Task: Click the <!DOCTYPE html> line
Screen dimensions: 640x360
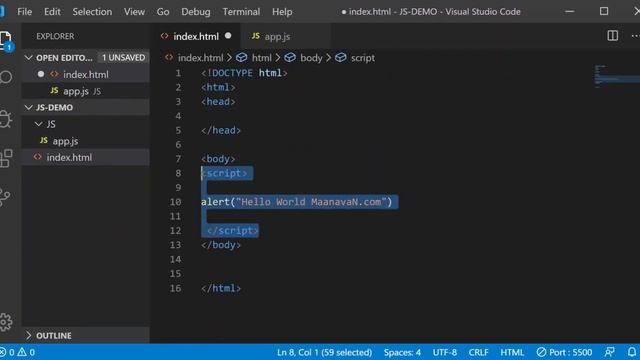Action: coord(244,73)
